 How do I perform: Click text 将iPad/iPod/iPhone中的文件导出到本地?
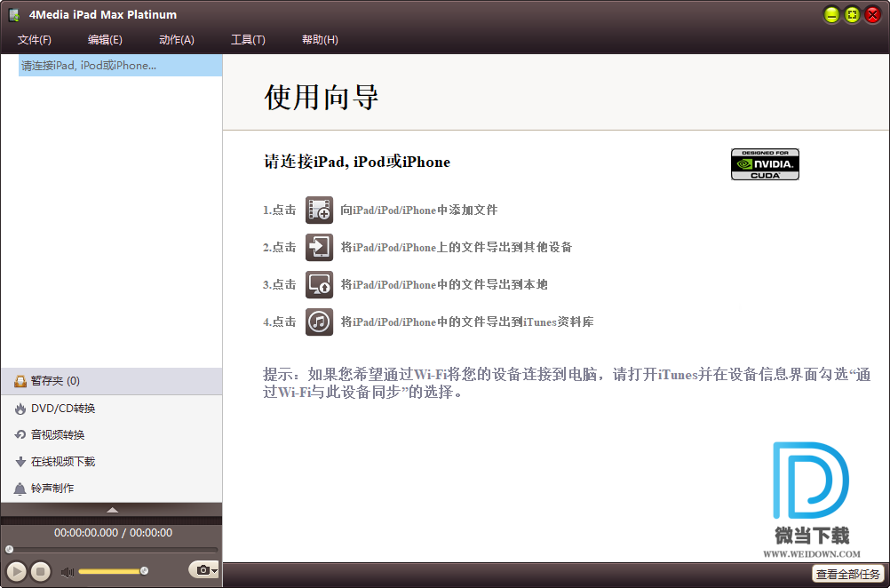(x=444, y=284)
